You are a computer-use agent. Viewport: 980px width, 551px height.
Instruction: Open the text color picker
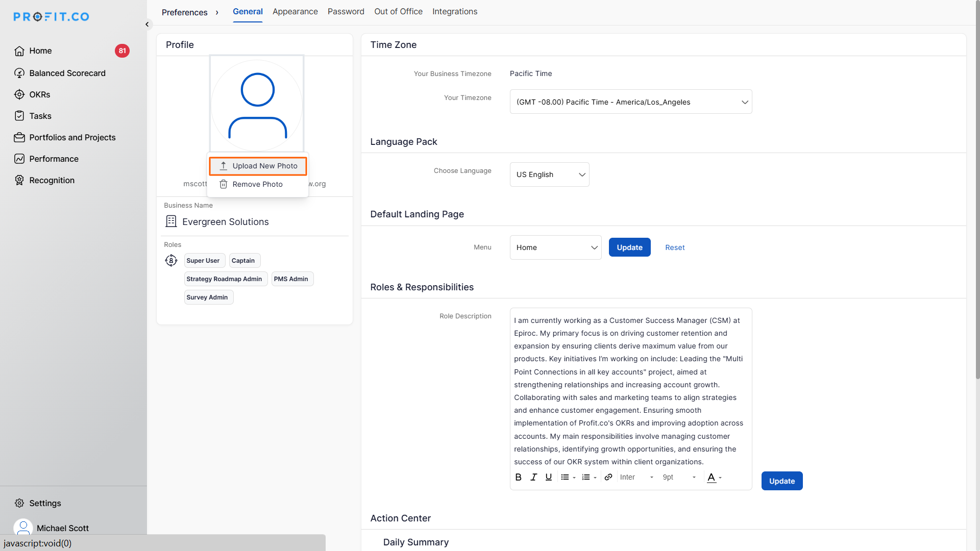pos(714,478)
